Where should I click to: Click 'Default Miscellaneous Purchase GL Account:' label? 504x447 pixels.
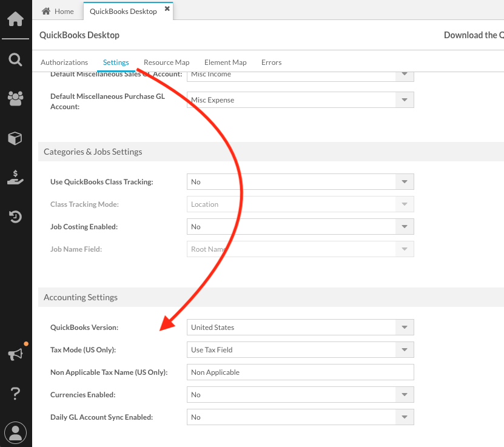(108, 101)
